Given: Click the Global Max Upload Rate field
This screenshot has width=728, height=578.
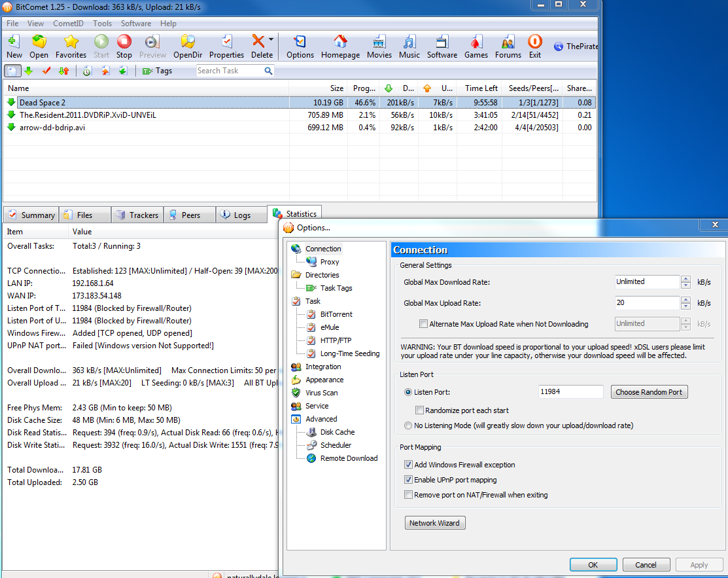Looking at the screenshot, I should (647, 303).
